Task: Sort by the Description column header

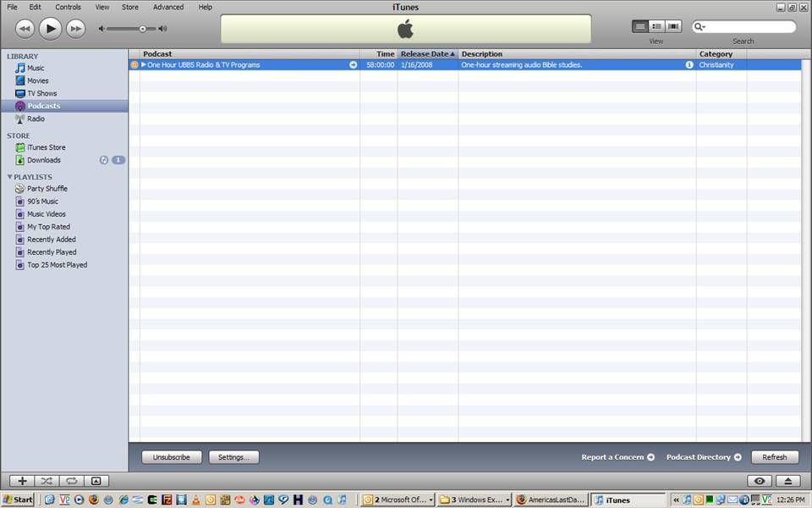Action: (577, 54)
